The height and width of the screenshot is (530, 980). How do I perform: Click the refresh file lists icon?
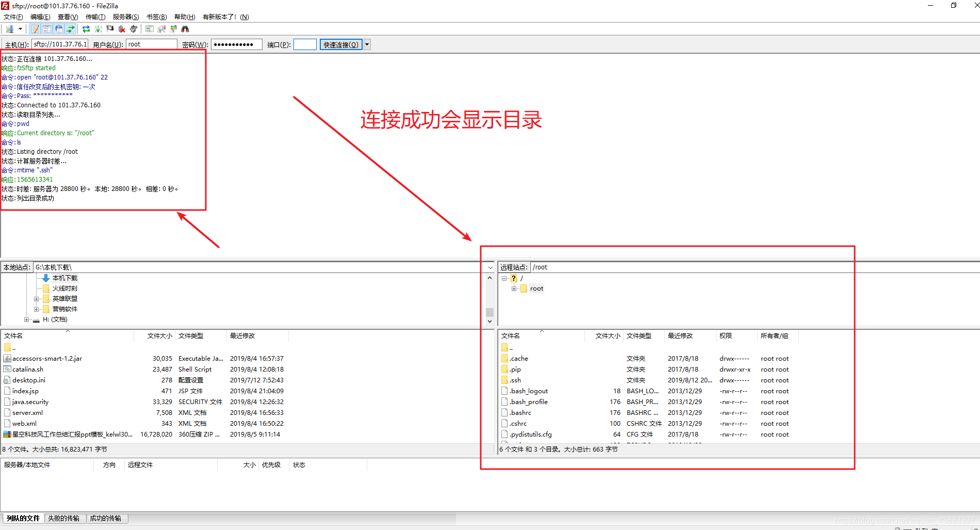(x=86, y=29)
